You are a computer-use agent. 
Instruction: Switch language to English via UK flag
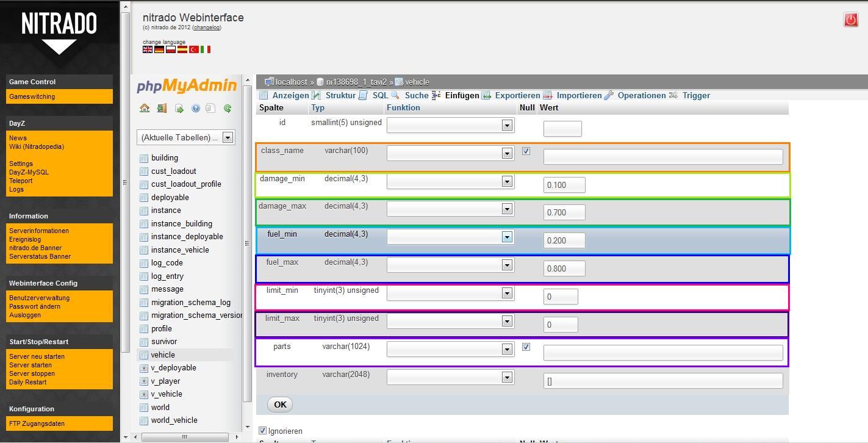[x=148, y=49]
